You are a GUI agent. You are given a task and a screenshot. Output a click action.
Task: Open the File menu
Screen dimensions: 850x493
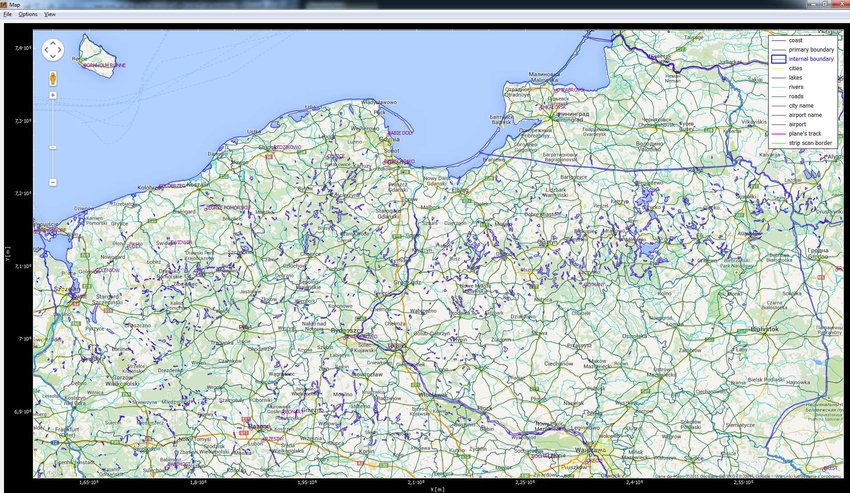tap(8, 14)
